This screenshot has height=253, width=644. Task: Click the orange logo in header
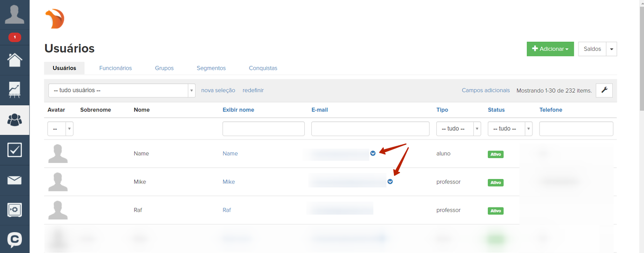[x=55, y=19]
